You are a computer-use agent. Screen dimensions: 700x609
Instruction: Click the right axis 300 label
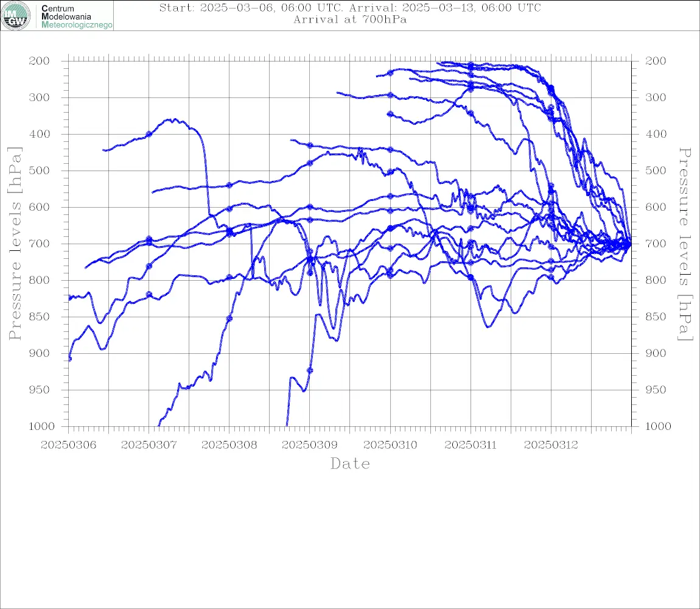(x=656, y=97)
